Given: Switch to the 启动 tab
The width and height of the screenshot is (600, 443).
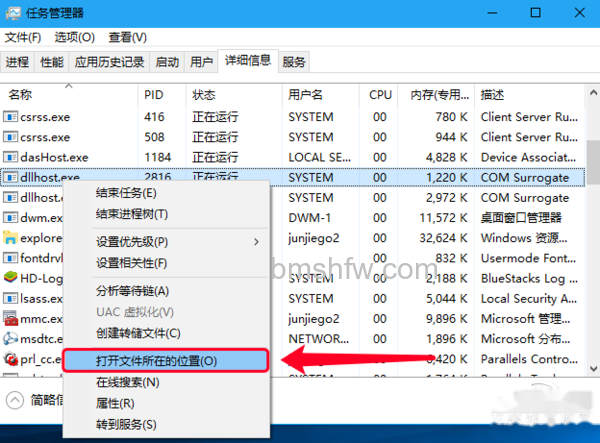Looking at the screenshot, I should [x=167, y=62].
